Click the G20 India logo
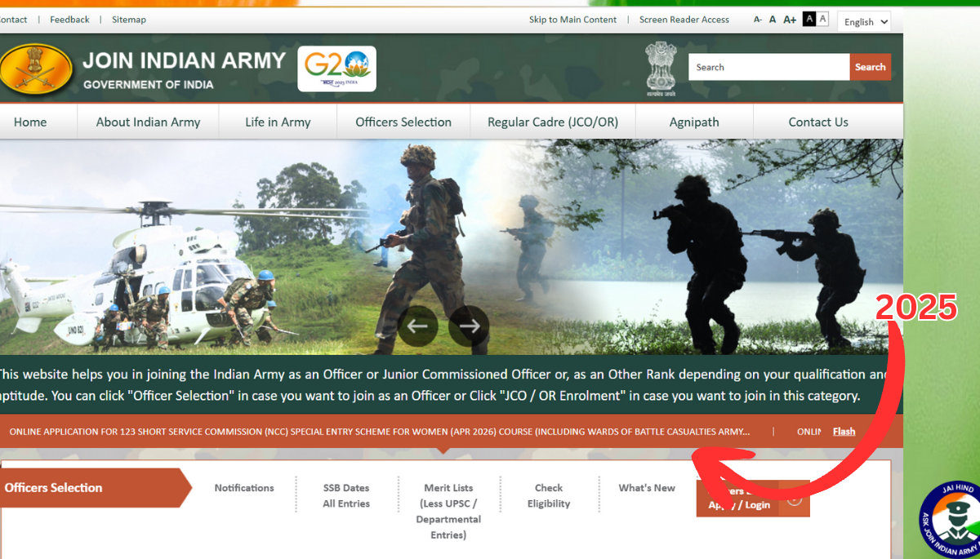The image size is (980, 559). pos(336,69)
